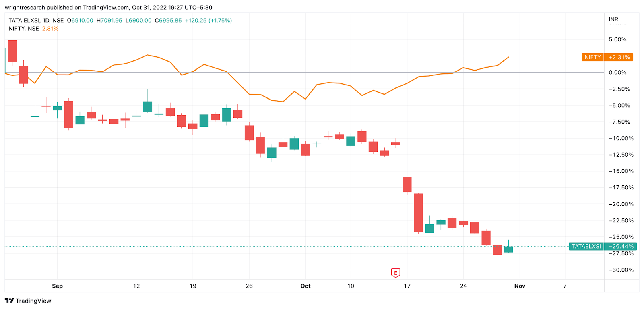The height and width of the screenshot is (309, 644).
Task: Click the wrightresearch published header text
Action: pos(108,8)
